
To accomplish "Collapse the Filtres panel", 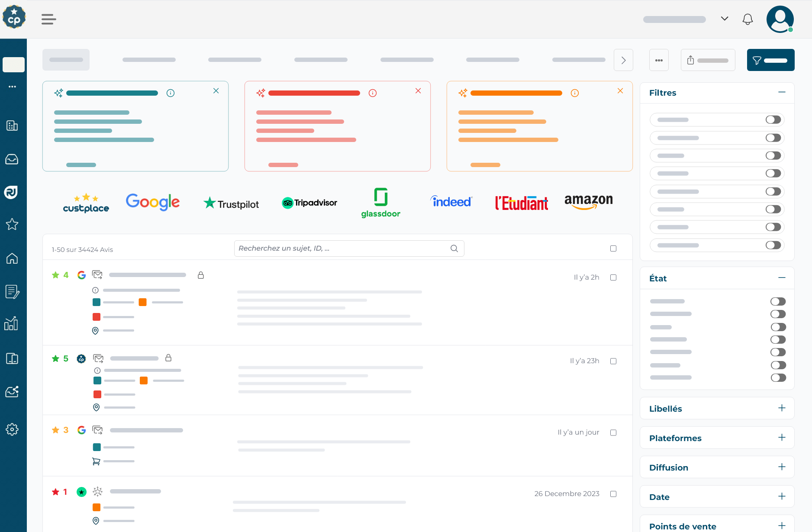I will coord(782,92).
